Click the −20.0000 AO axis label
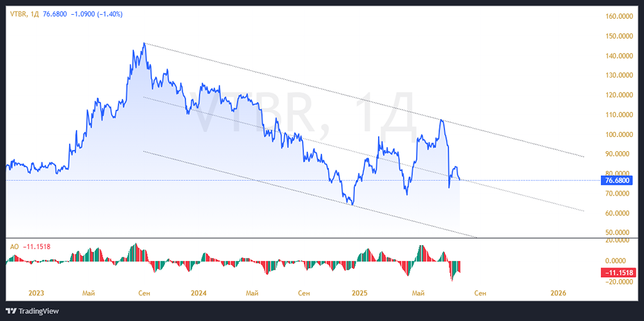 pyautogui.click(x=618, y=282)
